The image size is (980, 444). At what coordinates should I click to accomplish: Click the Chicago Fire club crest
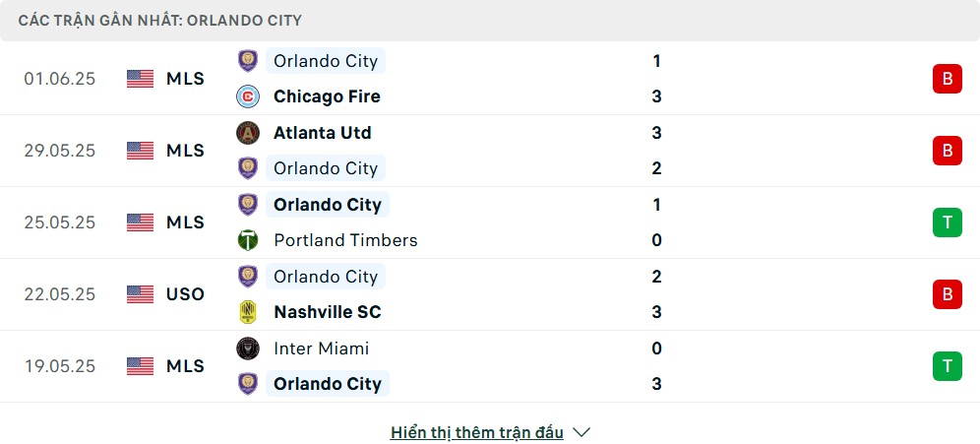[248, 96]
